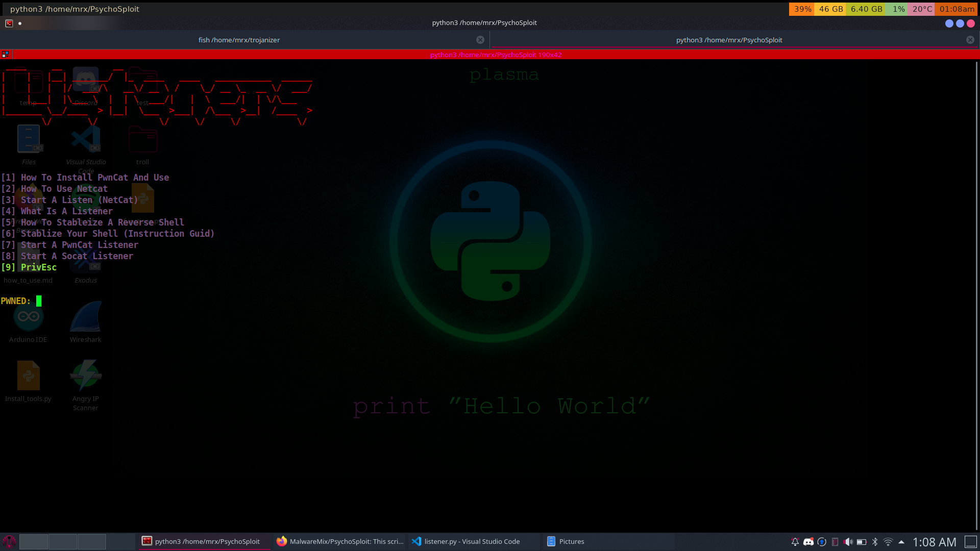Open the clipboard tray icon
The height and width of the screenshot is (551, 980).
(x=835, y=542)
